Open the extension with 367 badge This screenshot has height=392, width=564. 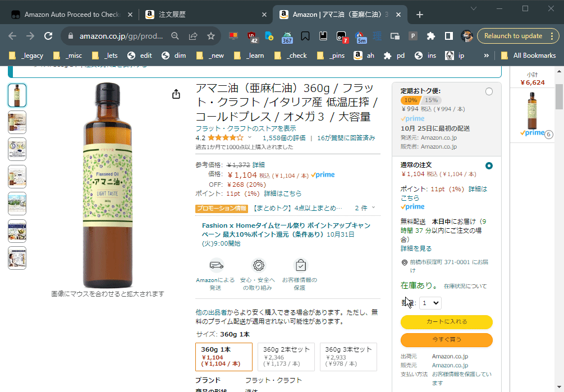[287, 36]
